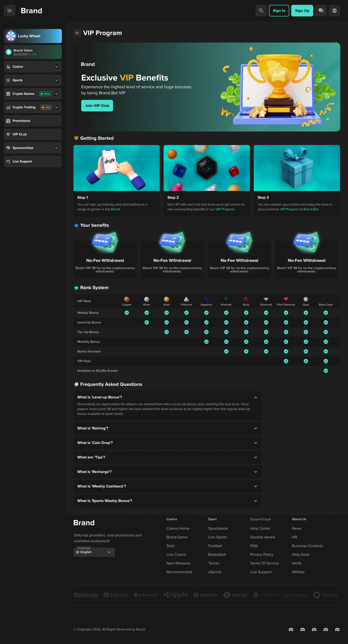Click Weekly Bonus checkmark under Copper
Screen dimensions: 348x644
pyautogui.click(x=127, y=313)
